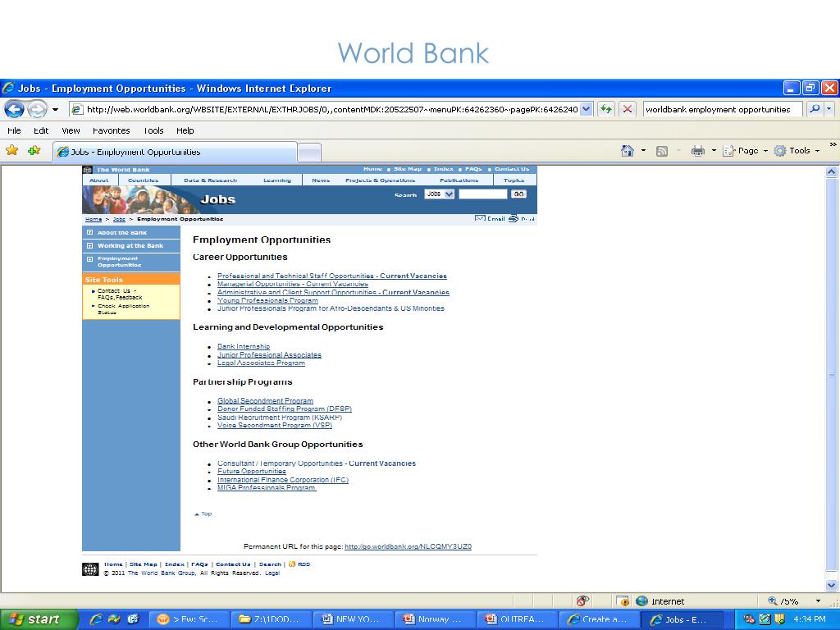Click the popup blocker status bar icon
The image size is (840, 630).
[x=582, y=601]
